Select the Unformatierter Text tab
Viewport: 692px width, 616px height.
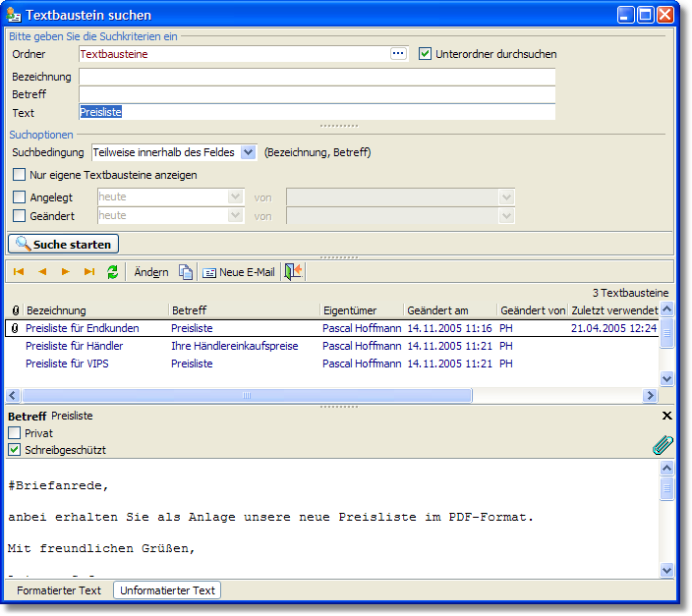click(167, 590)
